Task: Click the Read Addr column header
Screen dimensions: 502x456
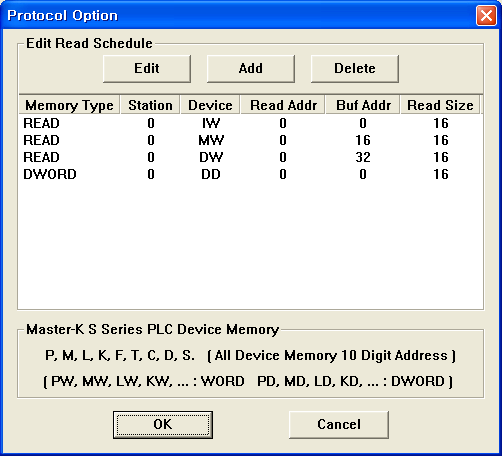Action: (x=283, y=105)
